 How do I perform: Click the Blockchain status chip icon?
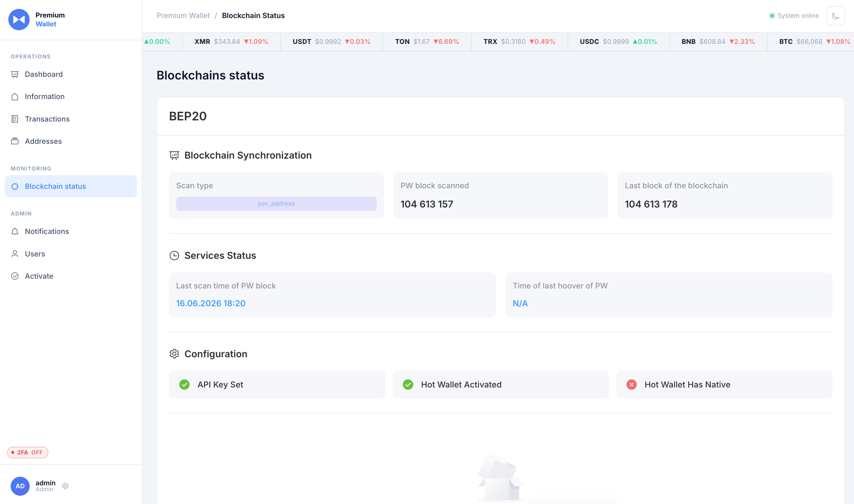pyautogui.click(x=15, y=186)
